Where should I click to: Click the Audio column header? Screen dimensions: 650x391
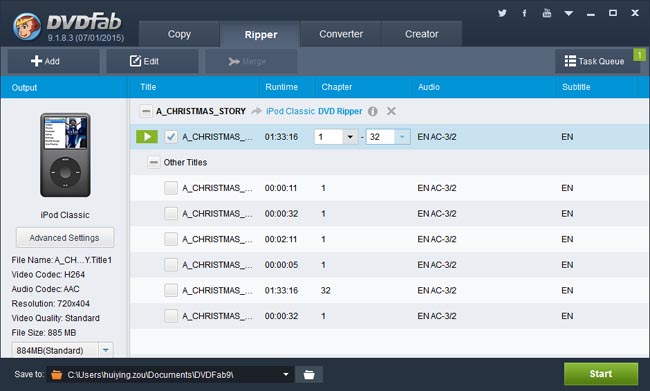pyautogui.click(x=429, y=87)
